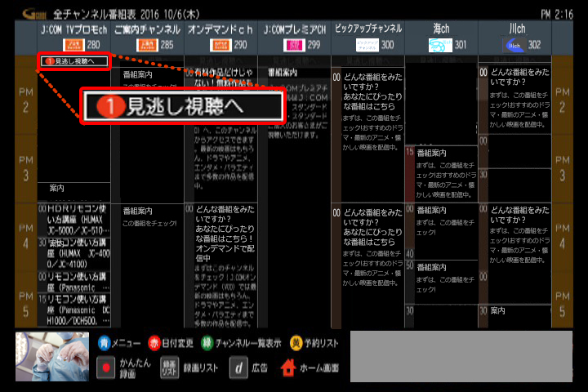Select the 海ch column header
The width and height of the screenshot is (588, 392).
tap(441, 38)
